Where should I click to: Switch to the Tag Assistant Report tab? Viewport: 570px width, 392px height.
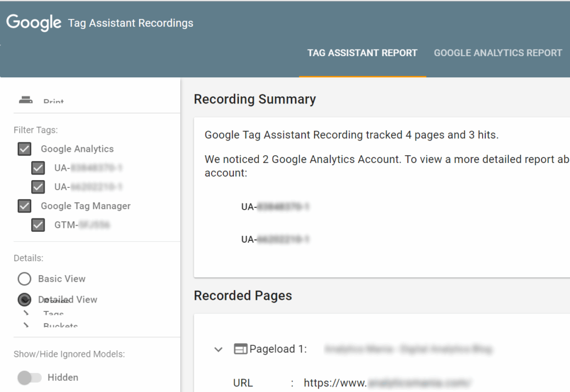(x=362, y=53)
